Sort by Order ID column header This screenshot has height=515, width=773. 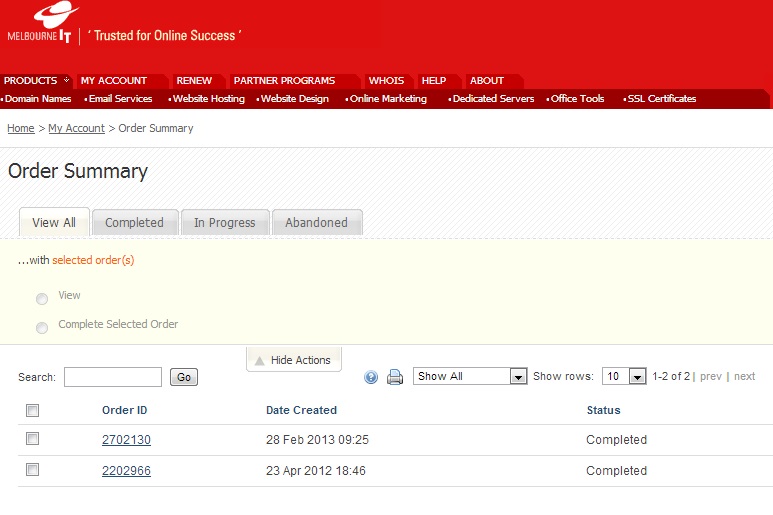124,410
